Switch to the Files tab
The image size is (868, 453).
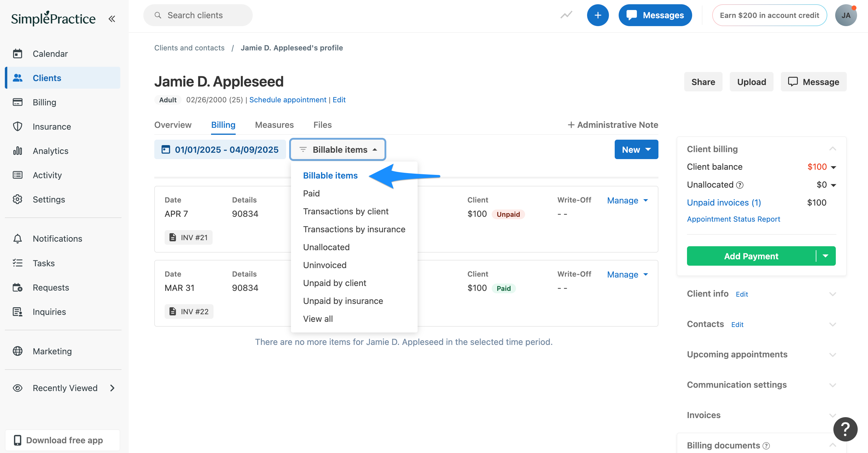pyautogui.click(x=323, y=124)
